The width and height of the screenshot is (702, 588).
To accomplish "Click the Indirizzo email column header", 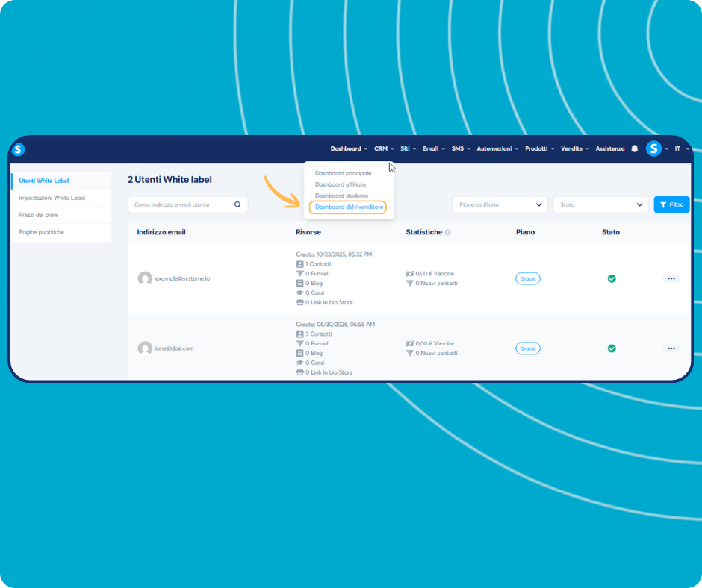I will 161,232.
